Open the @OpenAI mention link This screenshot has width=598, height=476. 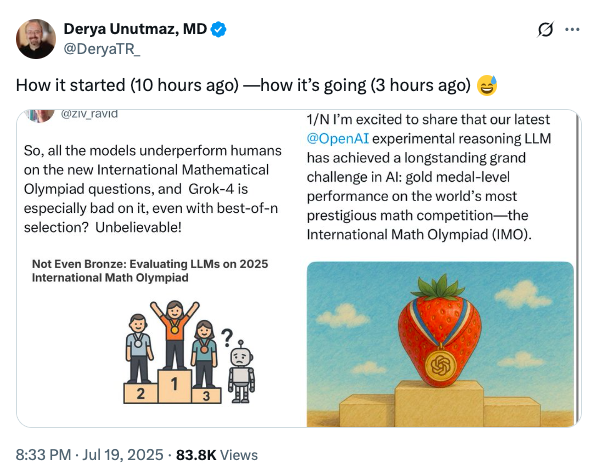pos(338,138)
